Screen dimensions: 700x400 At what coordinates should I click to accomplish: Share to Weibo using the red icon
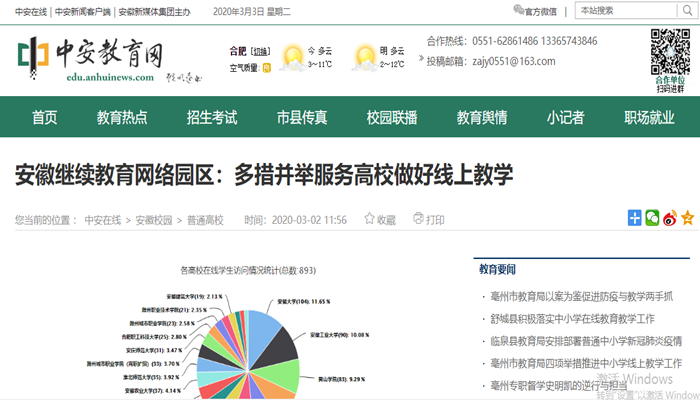[x=670, y=218]
